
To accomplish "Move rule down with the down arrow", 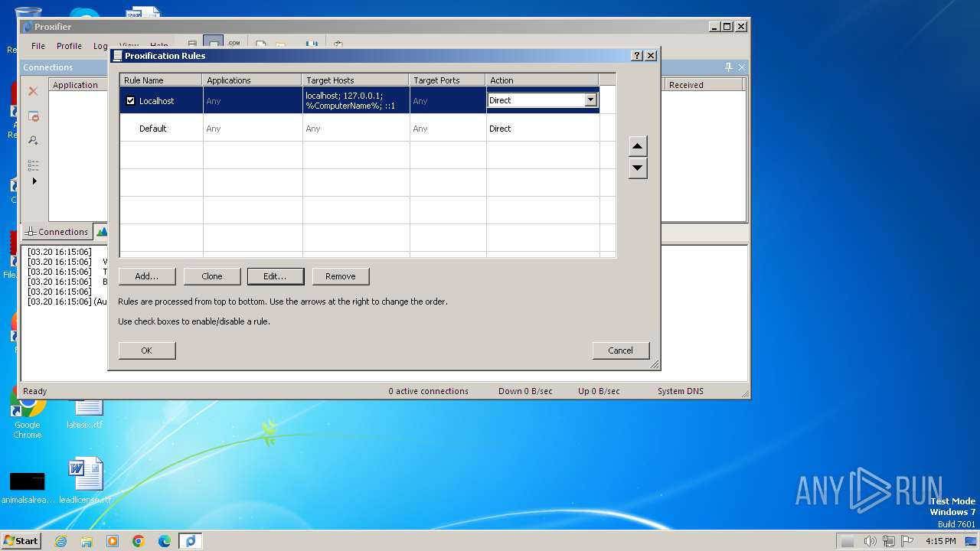I will click(x=638, y=168).
